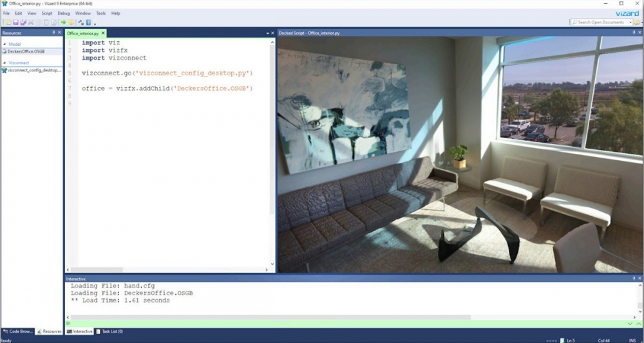Open the Help book toolbar icon
Viewport: 644px width, 343px height.
[x=89, y=23]
